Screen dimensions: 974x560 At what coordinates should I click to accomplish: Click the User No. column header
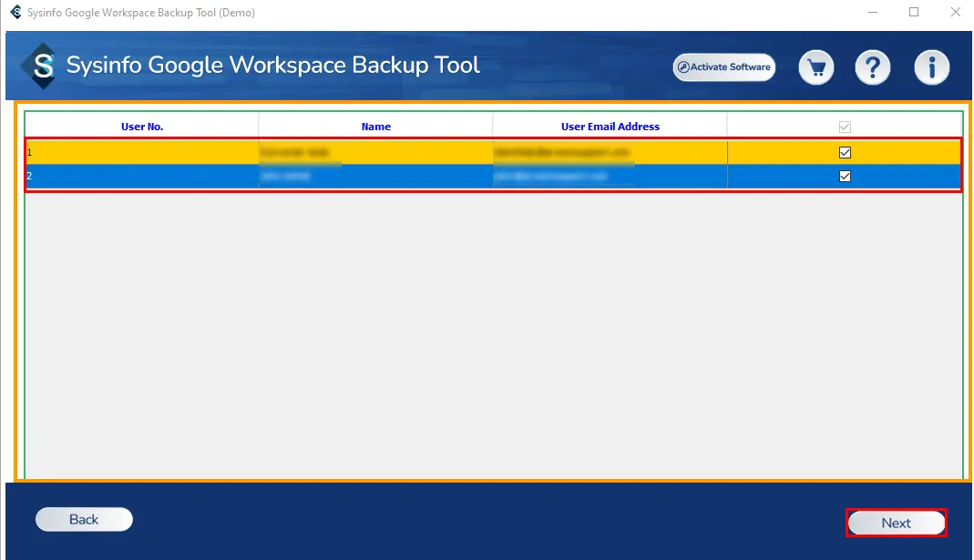coord(142,126)
